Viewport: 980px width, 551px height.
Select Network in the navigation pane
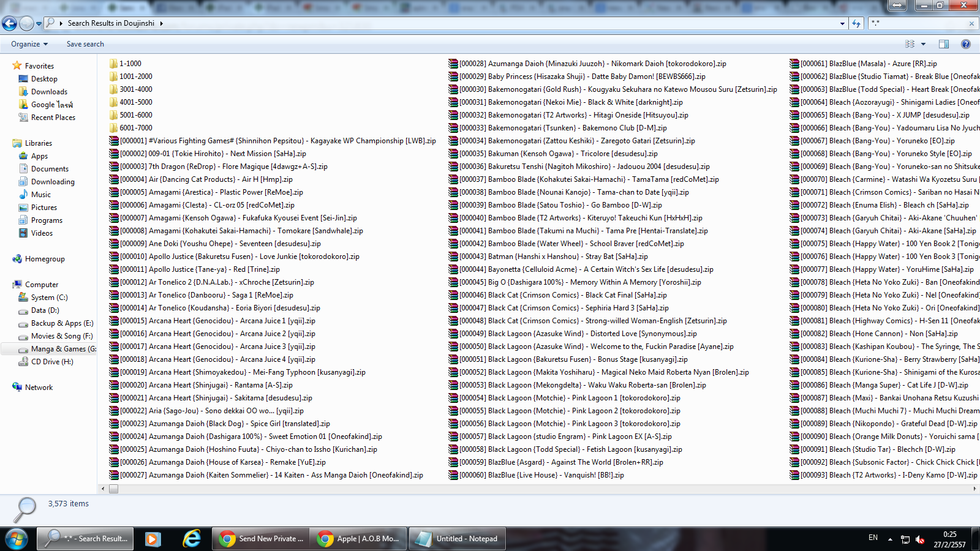pyautogui.click(x=39, y=388)
